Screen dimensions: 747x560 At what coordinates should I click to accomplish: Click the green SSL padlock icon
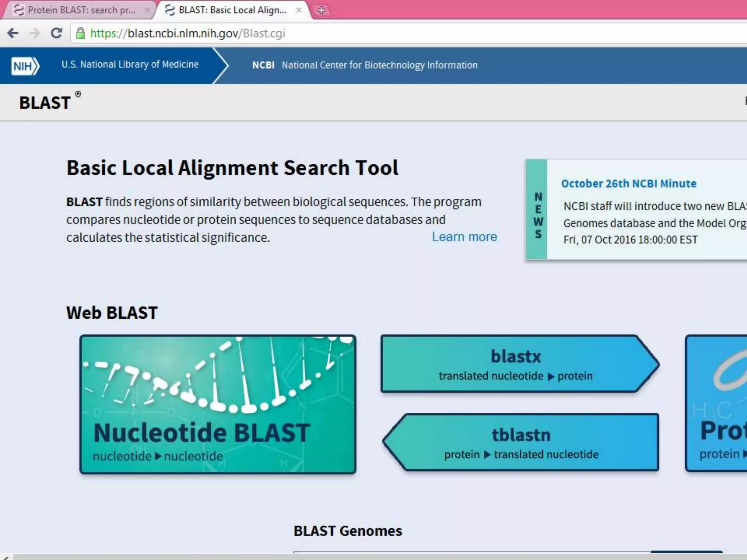[80, 34]
